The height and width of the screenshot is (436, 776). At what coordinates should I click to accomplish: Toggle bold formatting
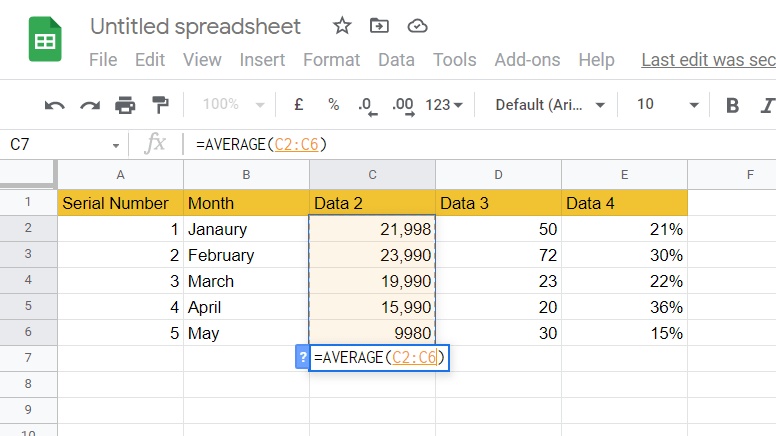pos(732,105)
